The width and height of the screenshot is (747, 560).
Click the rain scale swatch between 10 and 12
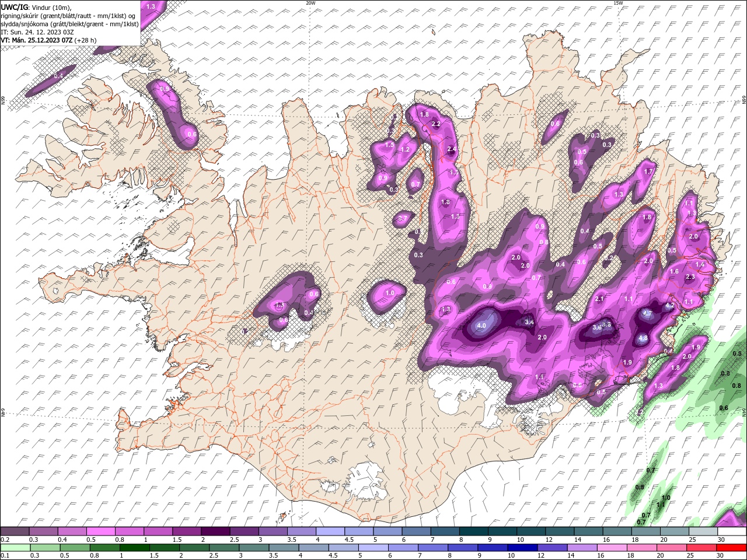coord(522,548)
